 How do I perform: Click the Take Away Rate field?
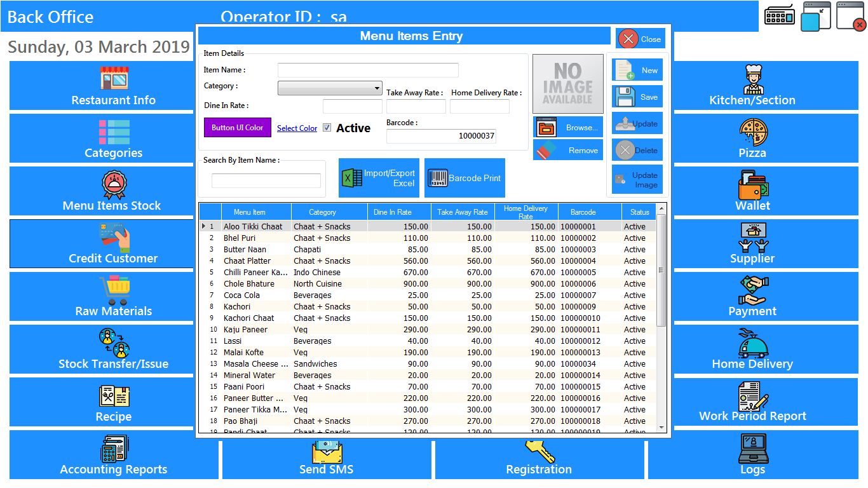(416, 106)
